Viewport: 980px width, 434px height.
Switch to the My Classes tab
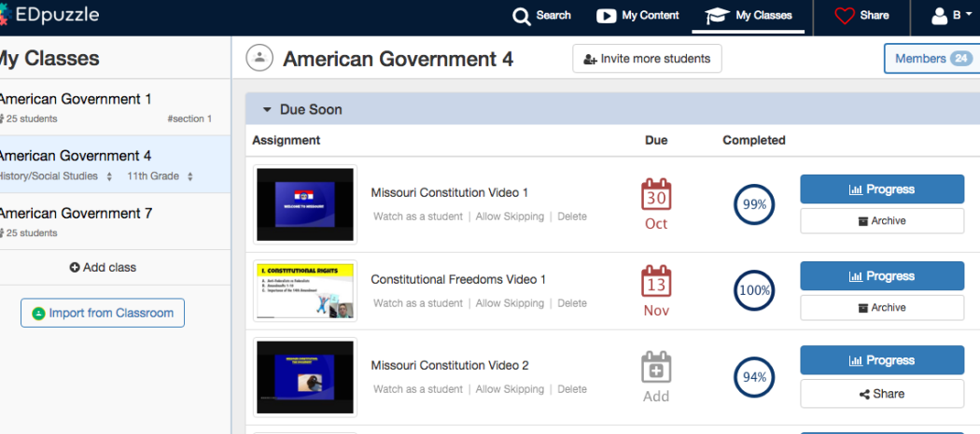(749, 16)
